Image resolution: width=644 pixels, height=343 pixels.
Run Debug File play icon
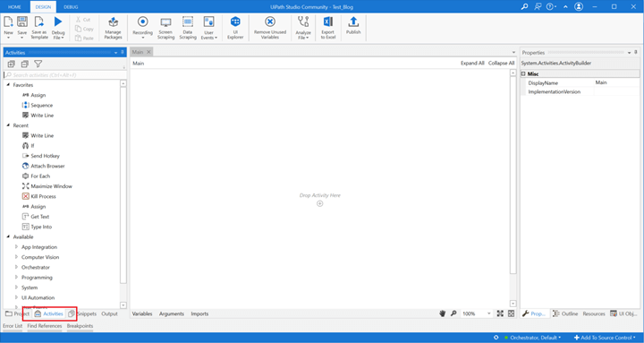pyautogui.click(x=58, y=21)
